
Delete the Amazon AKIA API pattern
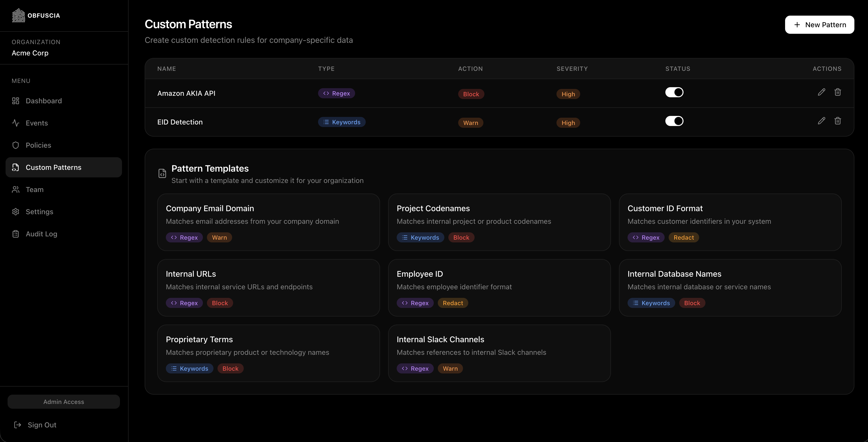click(838, 92)
